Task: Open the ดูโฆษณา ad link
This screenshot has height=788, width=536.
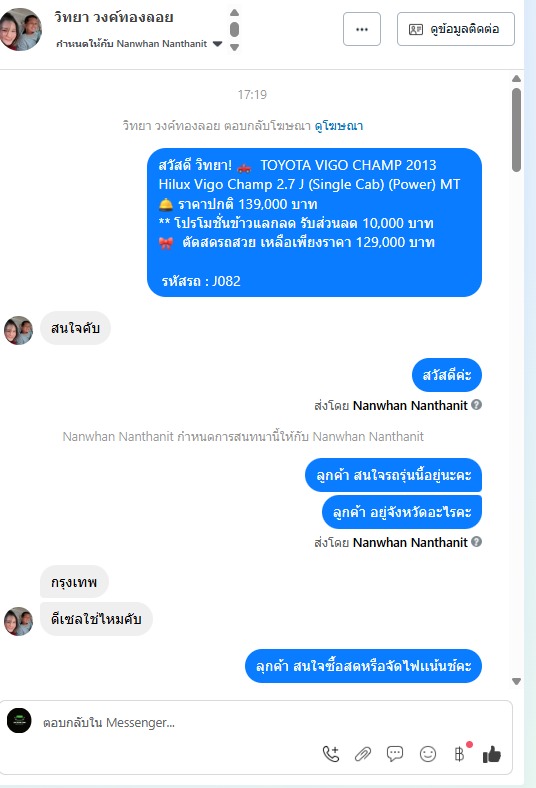Action: [x=339, y=126]
